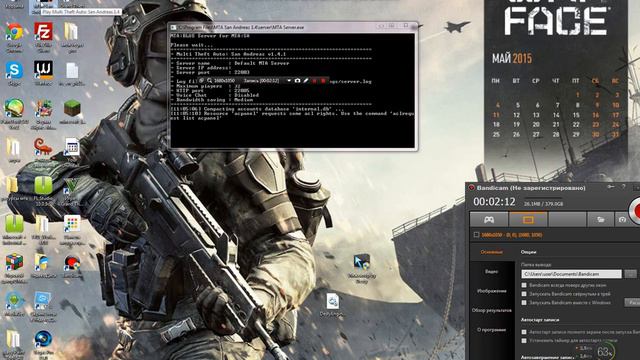
Task: Select the colored squares grid desktop icon
Action: [72, 224]
